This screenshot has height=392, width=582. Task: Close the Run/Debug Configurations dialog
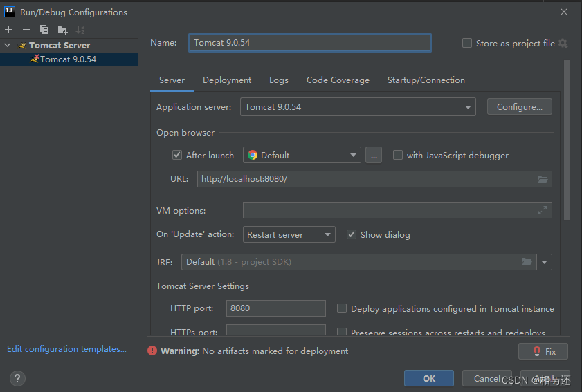[x=564, y=12]
